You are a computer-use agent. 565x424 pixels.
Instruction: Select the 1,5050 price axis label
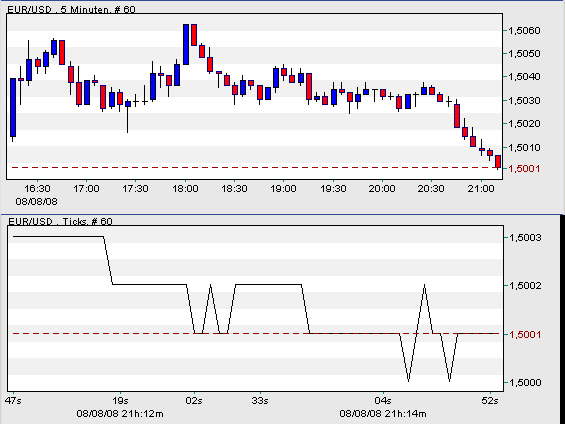tap(524, 54)
